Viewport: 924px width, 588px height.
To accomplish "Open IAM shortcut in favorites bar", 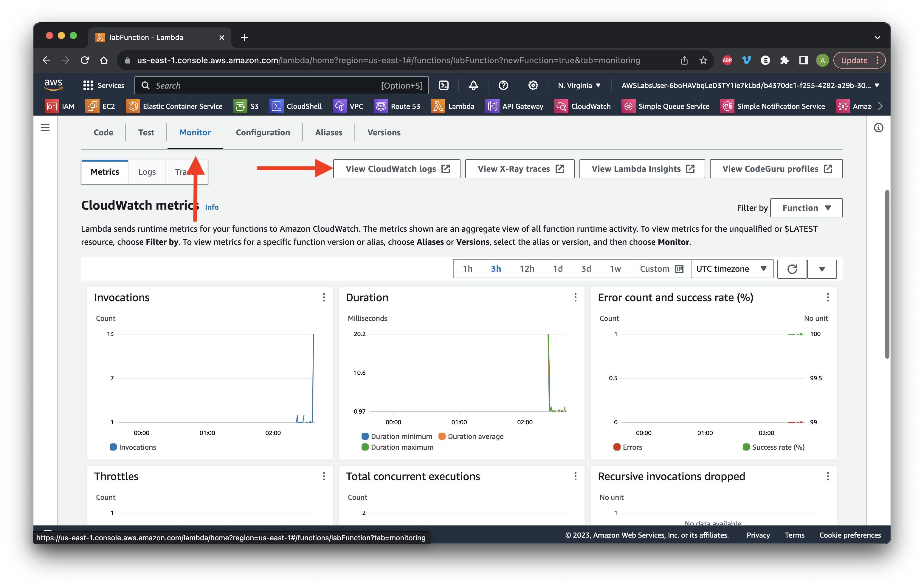I will pyautogui.click(x=60, y=106).
